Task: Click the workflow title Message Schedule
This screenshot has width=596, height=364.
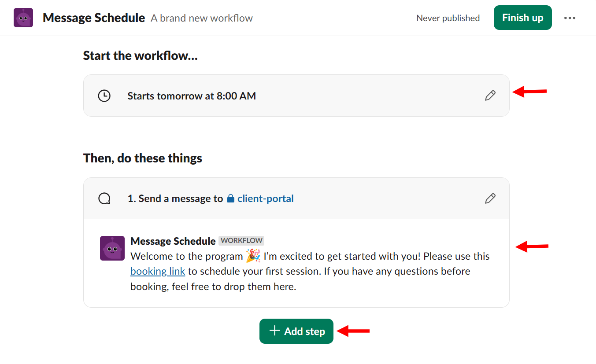Action: [x=93, y=18]
